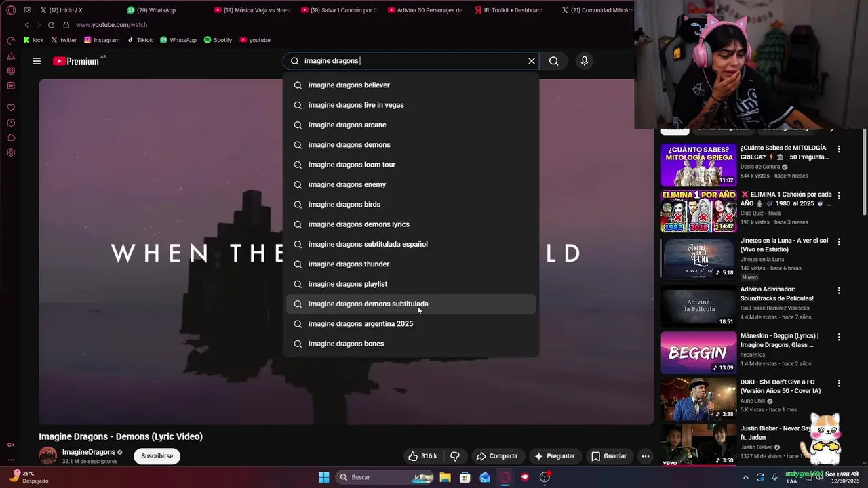Select suggestion imagine dragons arcane
Screen dimensions: 868x488
click(411, 125)
